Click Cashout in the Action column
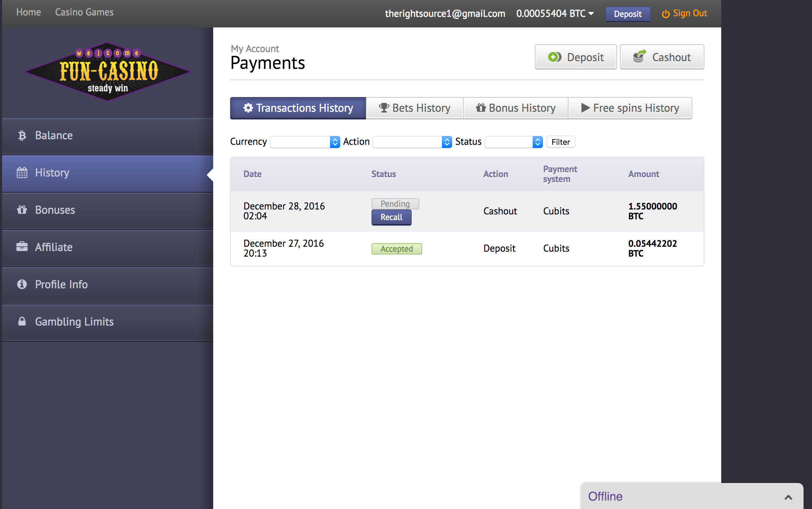The height and width of the screenshot is (509, 812). (x=500, y=211)
